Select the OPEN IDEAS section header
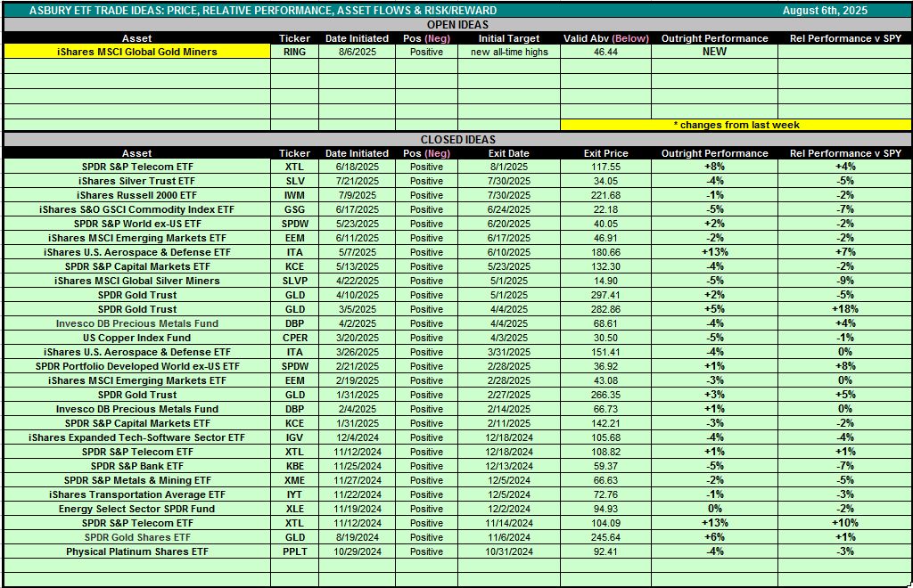Screen dimensions: 913x588 (x=457, y=25)
